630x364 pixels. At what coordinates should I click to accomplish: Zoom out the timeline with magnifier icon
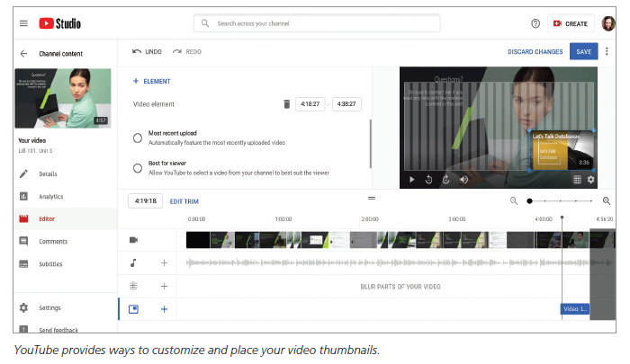coord(514,200)
